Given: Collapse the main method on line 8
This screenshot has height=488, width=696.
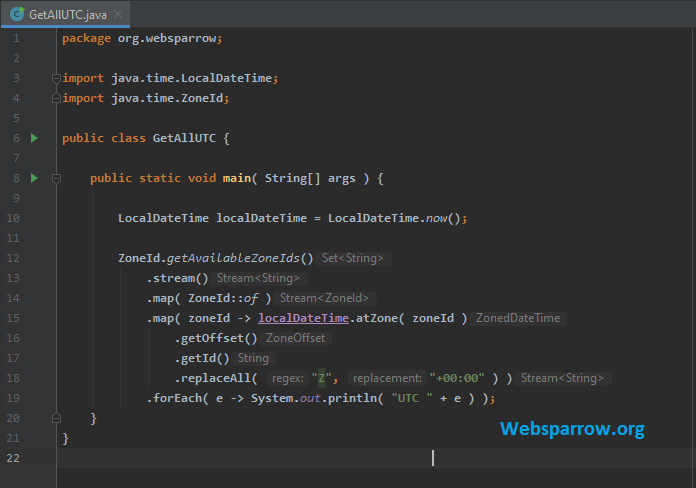Looking at the screenshot, I should [56, 179].
